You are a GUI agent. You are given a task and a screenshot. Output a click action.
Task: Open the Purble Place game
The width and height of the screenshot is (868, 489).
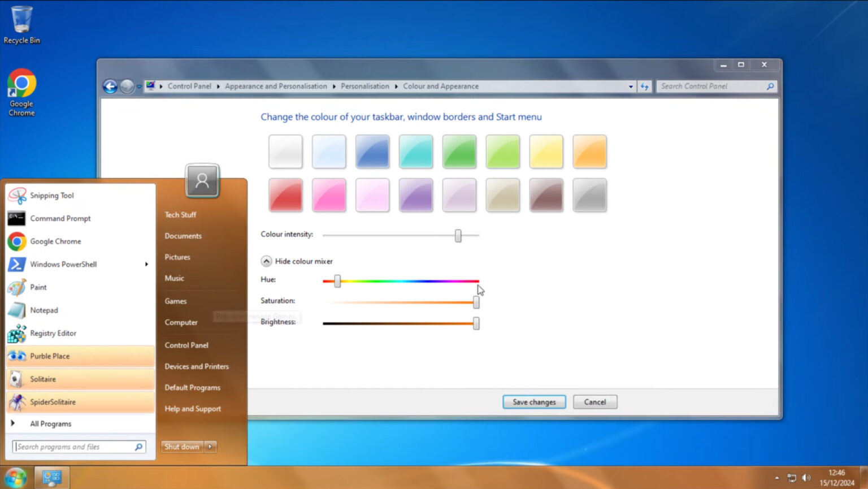(x=50, y=356)
